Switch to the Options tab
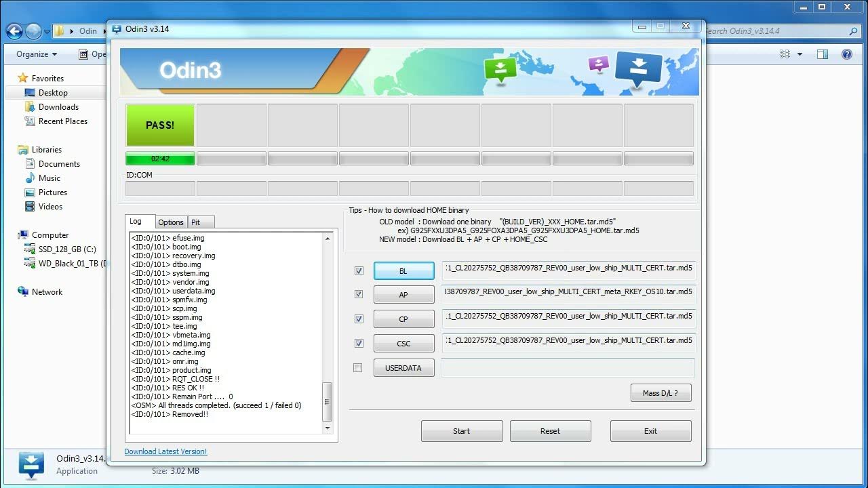The height and width of the screenshot is (488, 868). [171, 222]
